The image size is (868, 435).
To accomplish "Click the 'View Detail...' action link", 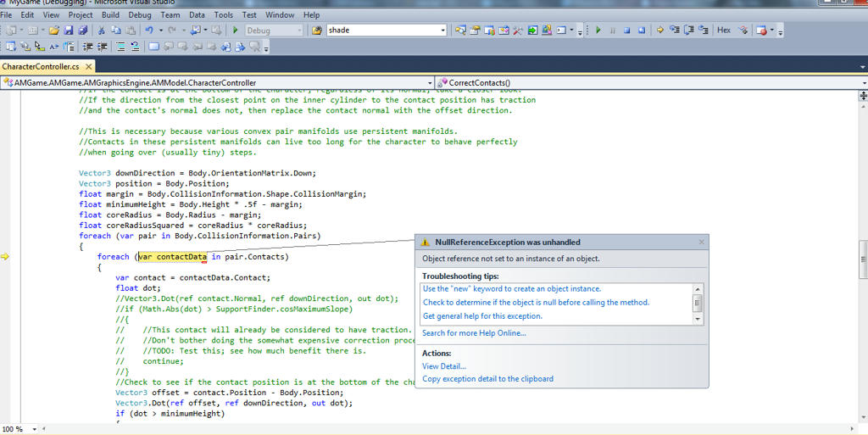I will click(444, 366).
